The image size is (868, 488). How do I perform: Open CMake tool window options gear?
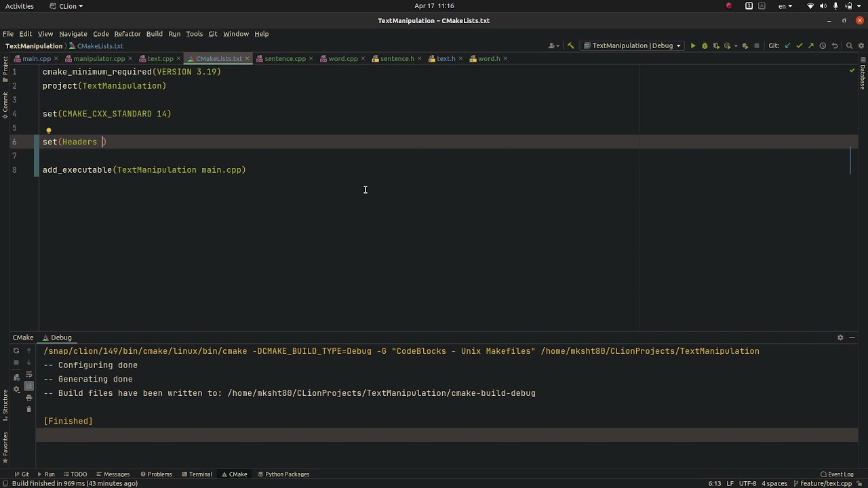(840, 338)
